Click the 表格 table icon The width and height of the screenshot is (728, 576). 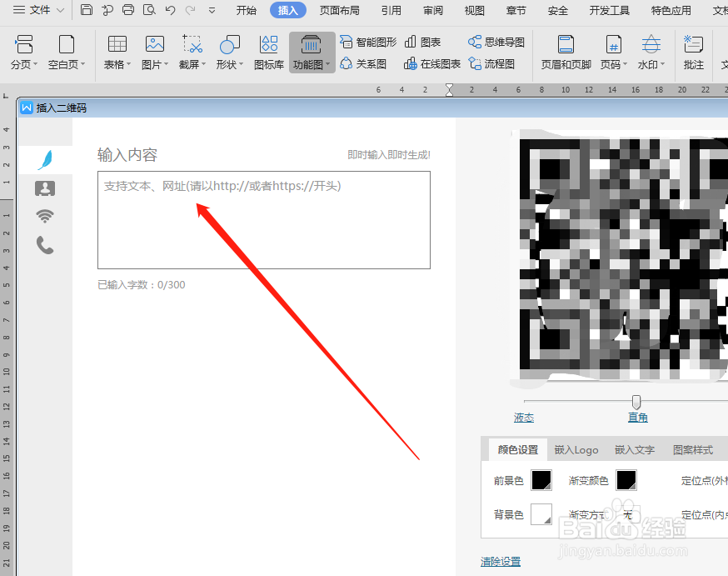click(x=117, y=44)
